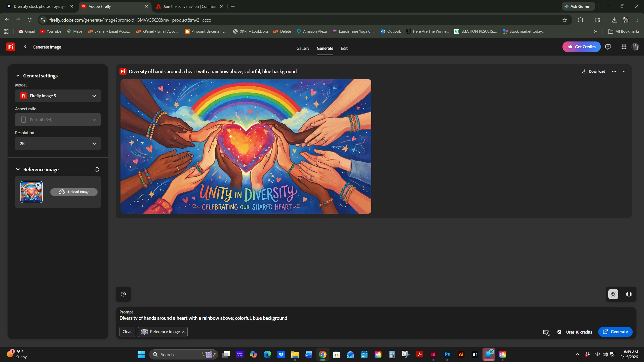The image size is (644, 362).
Task: Go back using the Generate image arrow
Action: click(x=25, y=47)
